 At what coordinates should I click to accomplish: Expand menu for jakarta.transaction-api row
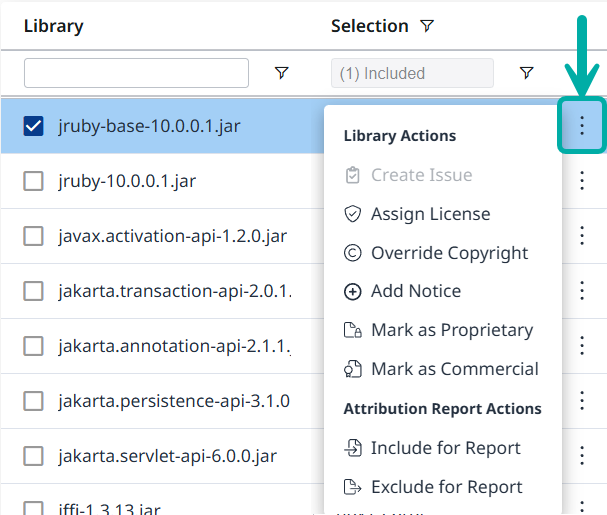click(x=581, y=291)
